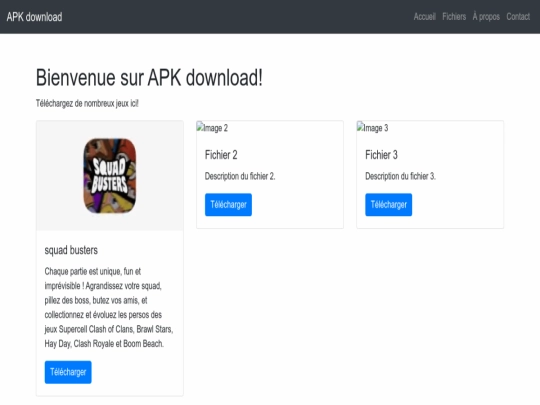540x405 pixels.
Task: Click the squad busters card title
Action: (71, 250)
